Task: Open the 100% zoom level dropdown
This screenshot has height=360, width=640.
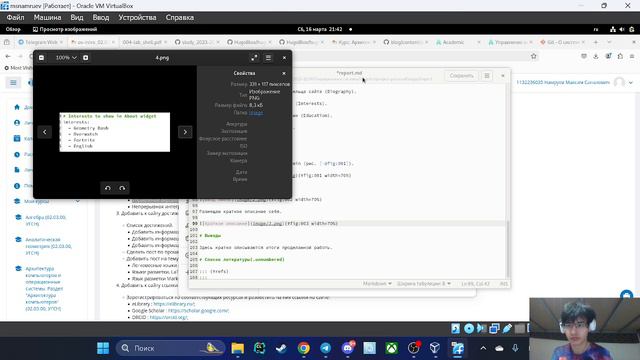Action: 66,58
